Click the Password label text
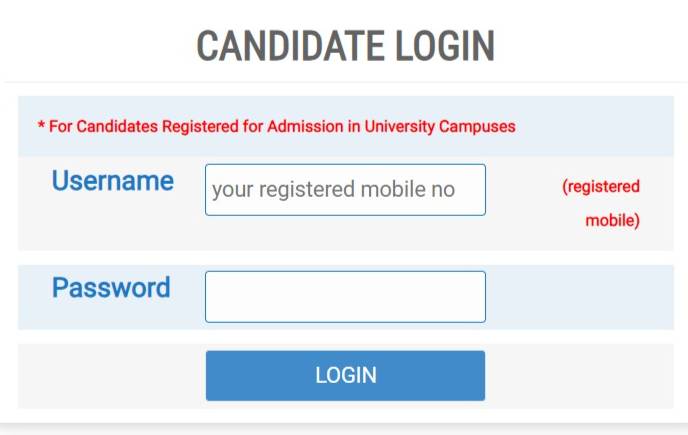 [111, 288]
